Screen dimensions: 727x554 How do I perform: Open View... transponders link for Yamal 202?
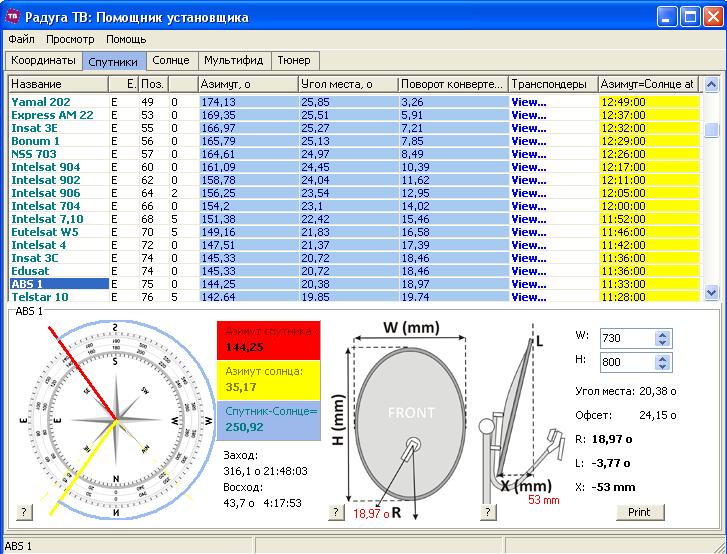click(529, 102)
